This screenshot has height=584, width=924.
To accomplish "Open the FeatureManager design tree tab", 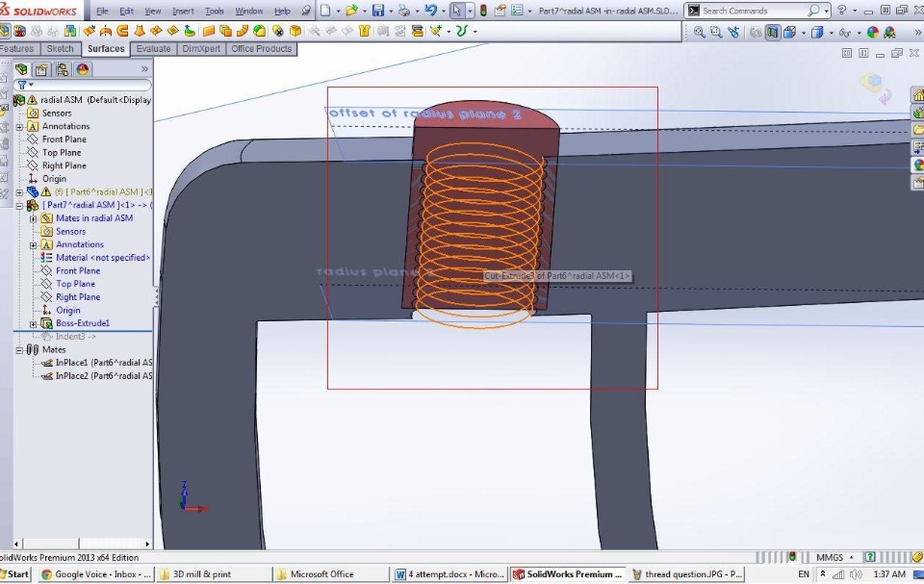I will pos(21,69).
